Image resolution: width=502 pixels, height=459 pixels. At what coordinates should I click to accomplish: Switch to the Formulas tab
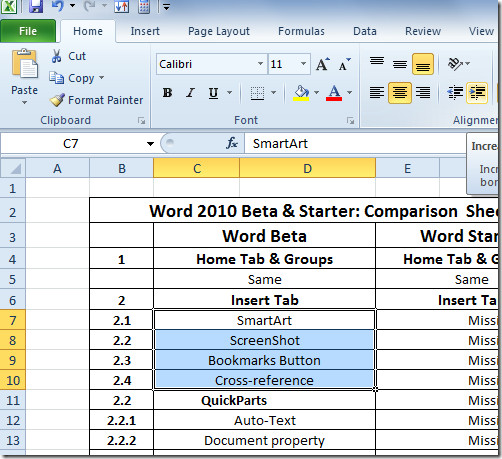click(301, 31)
